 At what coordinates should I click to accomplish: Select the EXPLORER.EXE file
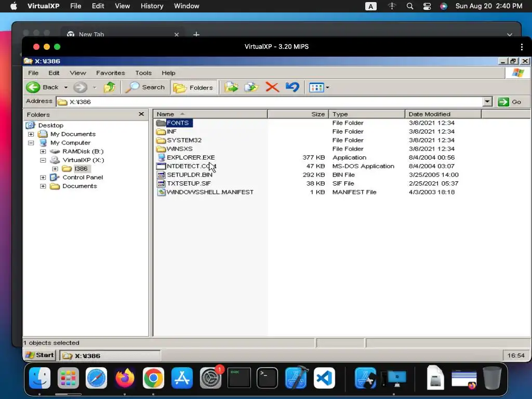point(191,157)
